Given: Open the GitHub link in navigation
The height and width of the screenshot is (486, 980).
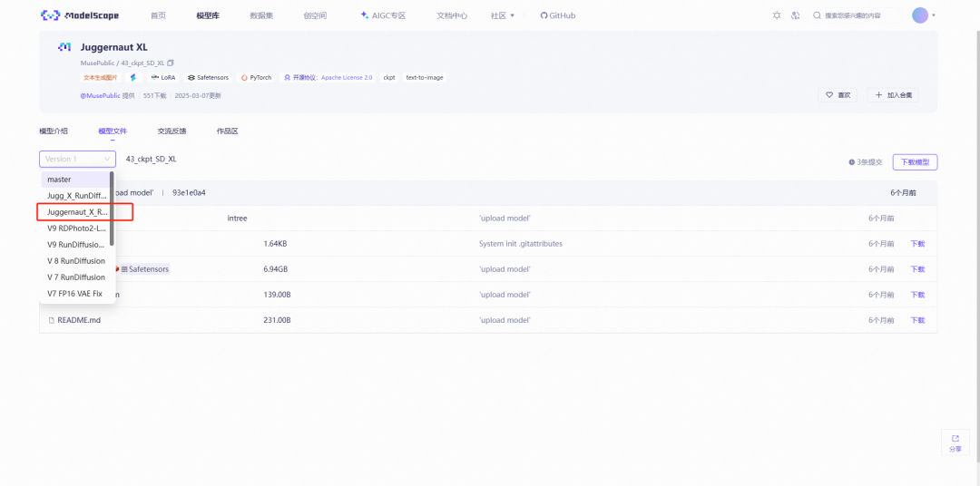Looking at the screenshot, I should tap(557, 15).
